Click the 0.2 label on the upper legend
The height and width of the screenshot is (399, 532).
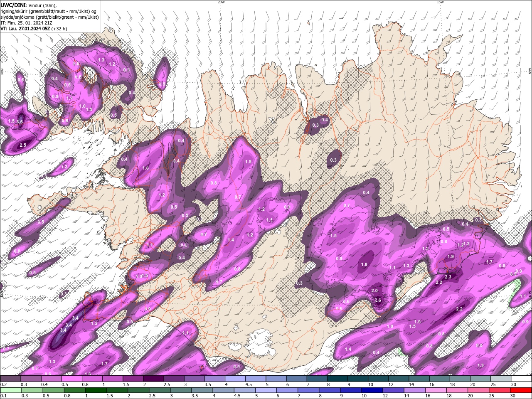tap(3, 384)
